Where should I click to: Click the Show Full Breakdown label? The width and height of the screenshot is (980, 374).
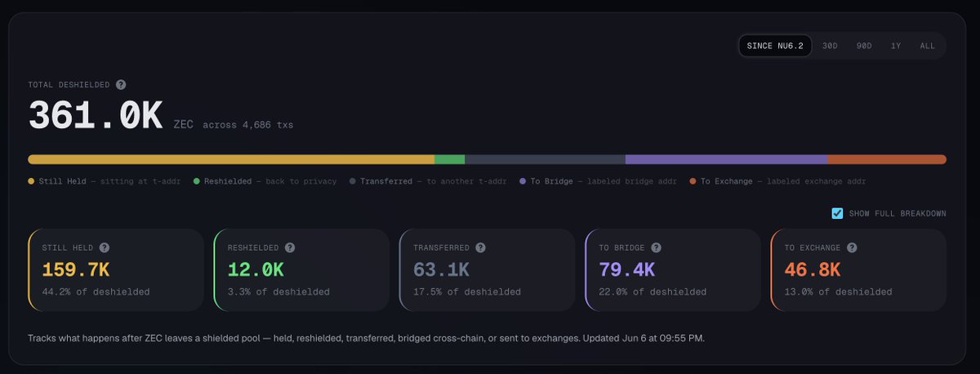[898, 214]
